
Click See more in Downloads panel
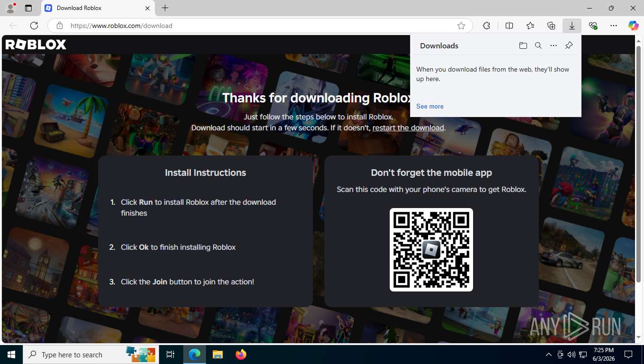pyautogui.click(x=430, y=106)
